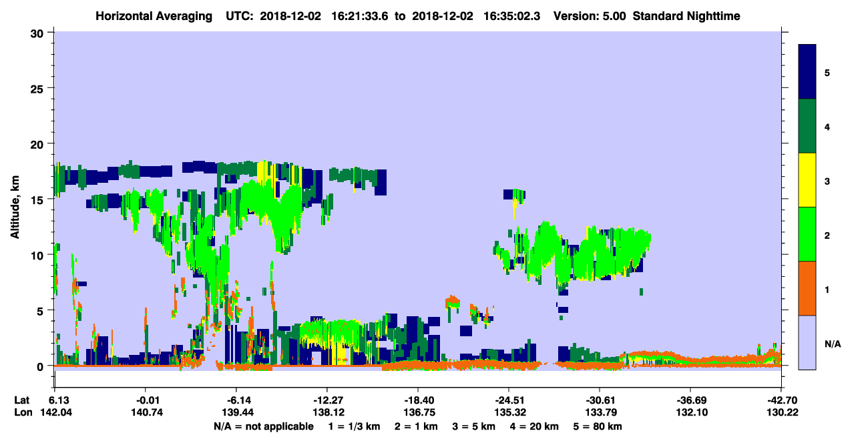
Task: Click the '5 = 80 km' legend entry
Action: pos(599,426)
